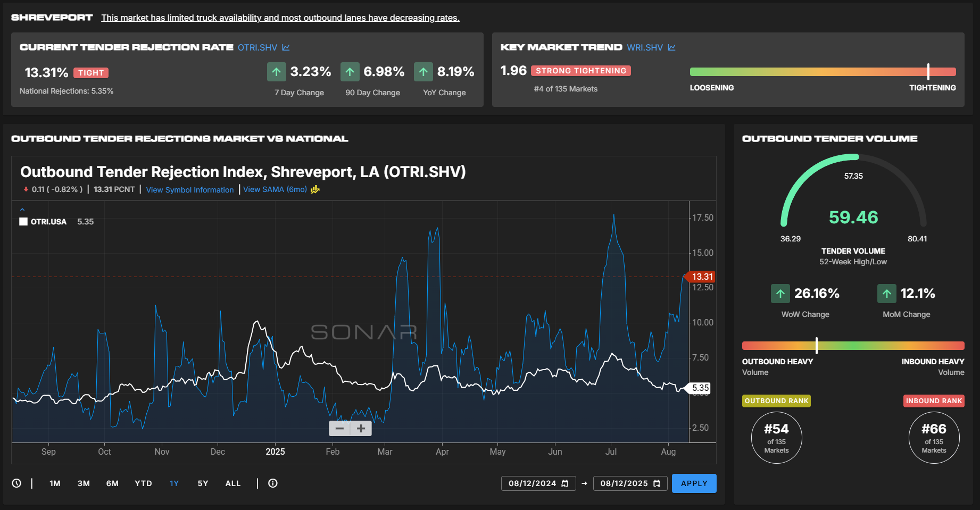Select the 1M range
Image resolution: width=980 pixels, height=510 pixels.
55,483
